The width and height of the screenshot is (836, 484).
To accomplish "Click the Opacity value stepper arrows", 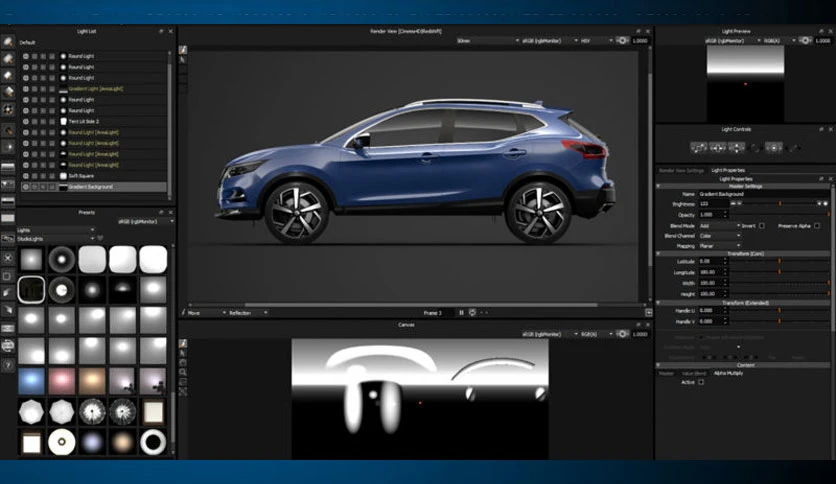I will pos(725,215).
